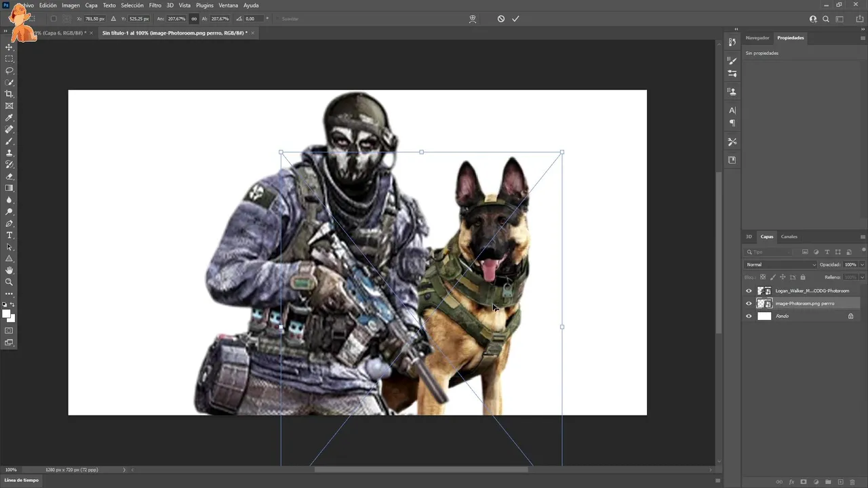Select the History Brush tool
Image resolution: width=868 pixels, height=488 pixels.
[9, 165]
